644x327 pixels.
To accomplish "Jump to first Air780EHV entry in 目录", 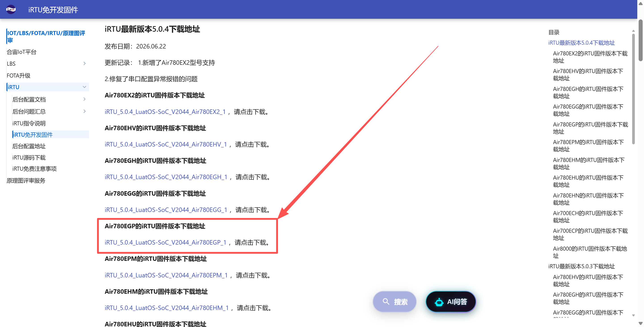I will pos(588,75).
